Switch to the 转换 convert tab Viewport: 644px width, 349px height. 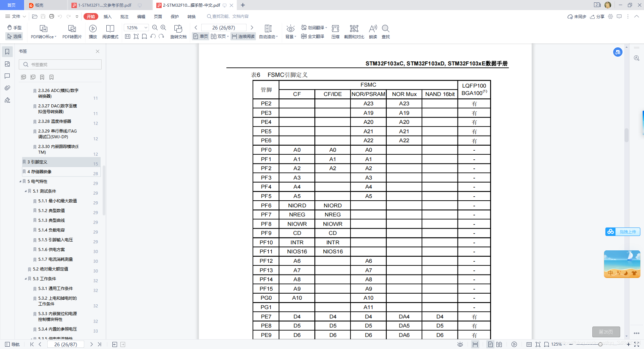[x=192, y=16]
